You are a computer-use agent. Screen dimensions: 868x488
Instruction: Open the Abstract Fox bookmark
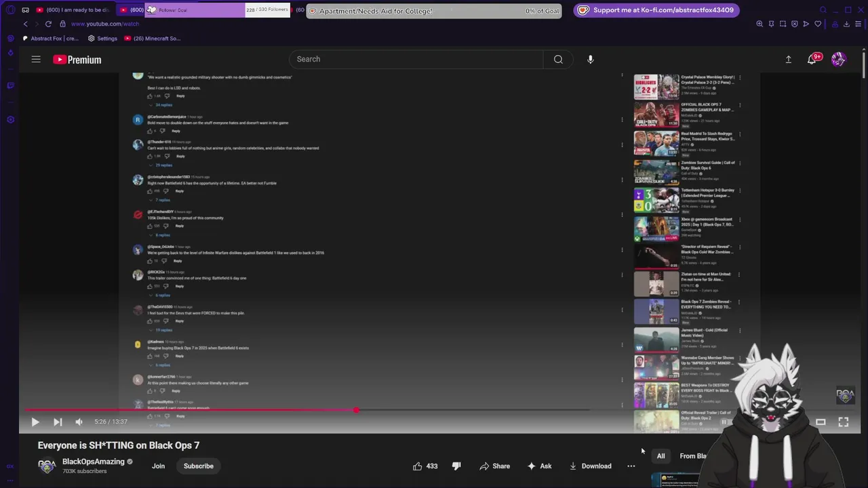(x=51, y=39)
